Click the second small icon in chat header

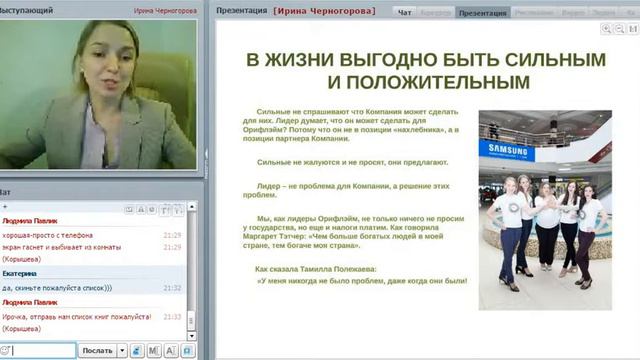pos(141,209)
